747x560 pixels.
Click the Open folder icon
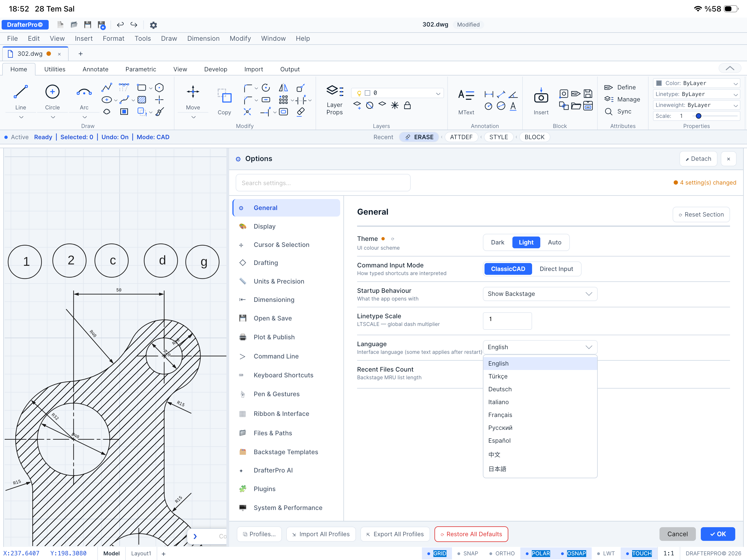(x=74, y=25)
